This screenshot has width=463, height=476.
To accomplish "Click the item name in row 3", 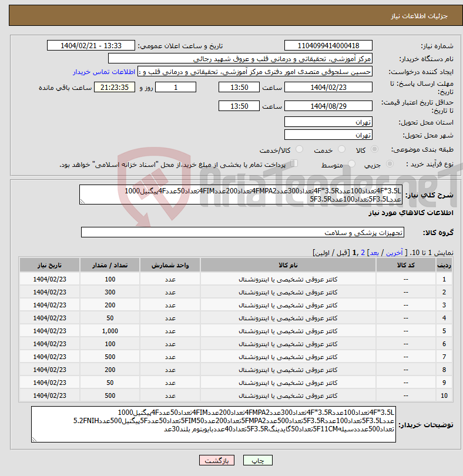I will tap(288, 305).
